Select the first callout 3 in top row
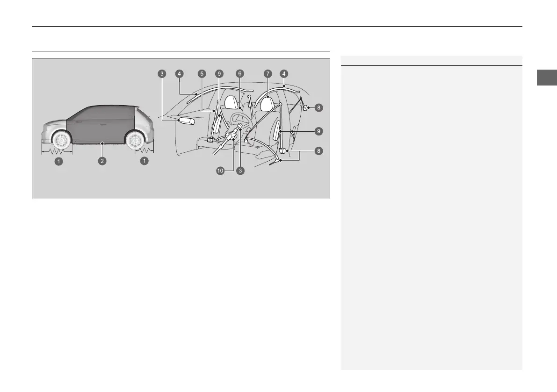Viewport: 557px width, 392px height. point(162,74)
